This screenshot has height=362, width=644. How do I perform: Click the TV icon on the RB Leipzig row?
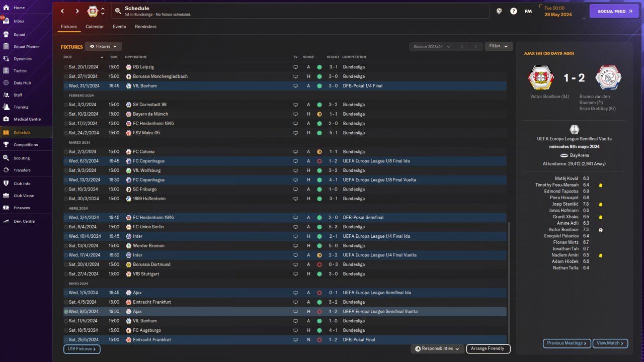tap(295, 67)
